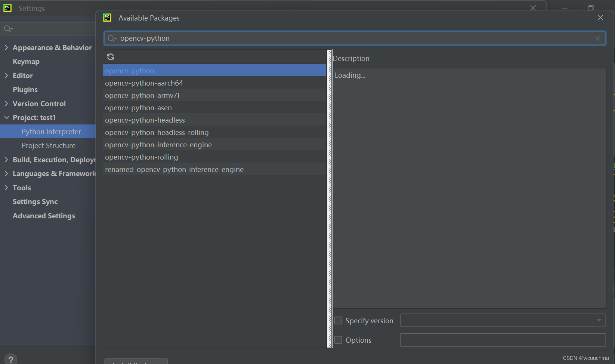Image resolution: width=615 pixels, height=364 pixels.
Task: Open Plugins settings page
Action: pyautogui.click(x=25, y=89)
